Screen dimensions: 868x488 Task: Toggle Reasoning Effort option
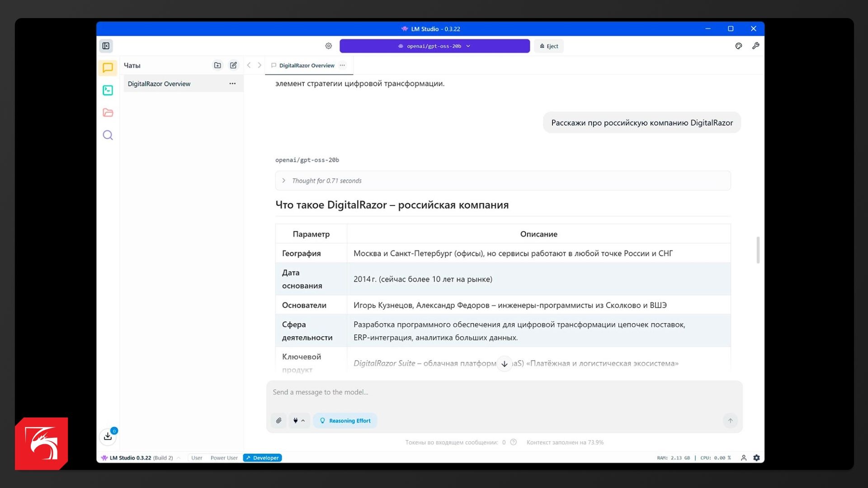click(x=345, y=421)
